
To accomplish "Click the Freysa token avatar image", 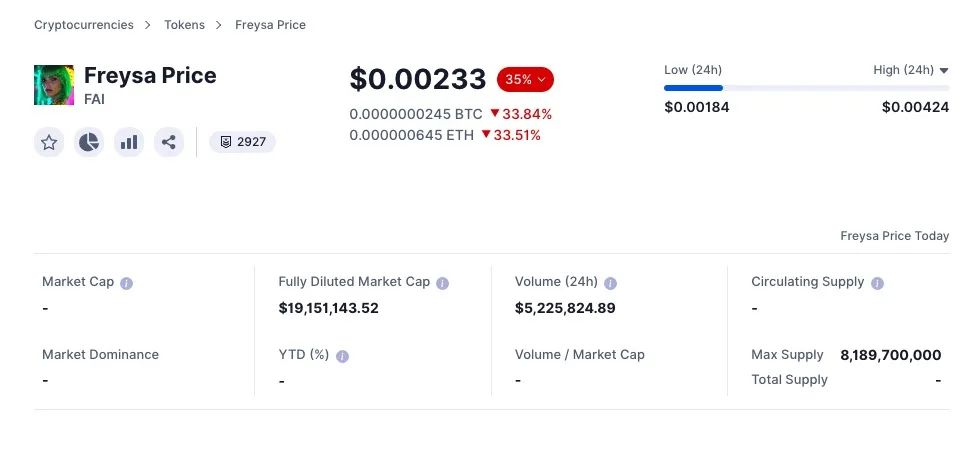I will coord(54,85).
